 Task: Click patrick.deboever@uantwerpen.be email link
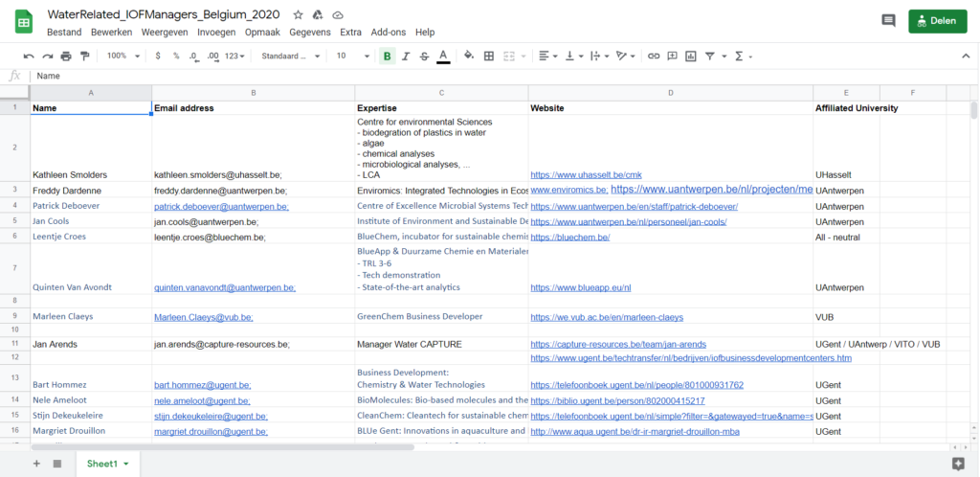221,206
